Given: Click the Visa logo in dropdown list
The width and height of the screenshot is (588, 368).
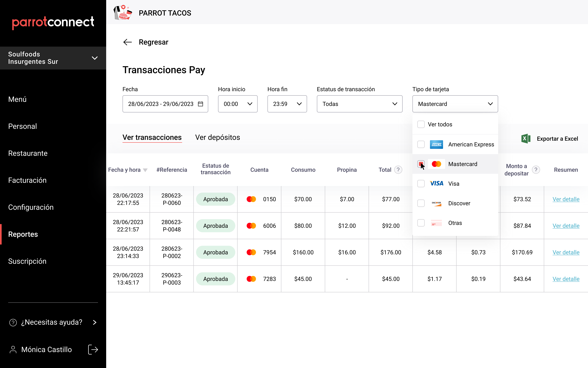Looking at the screenshot, I should click(436, 183).
